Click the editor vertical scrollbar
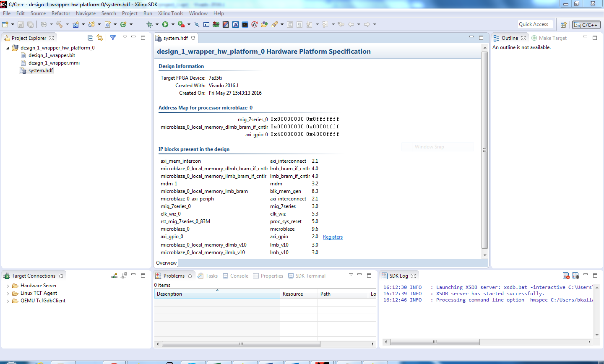604x364 pixels. pos(485,150)
